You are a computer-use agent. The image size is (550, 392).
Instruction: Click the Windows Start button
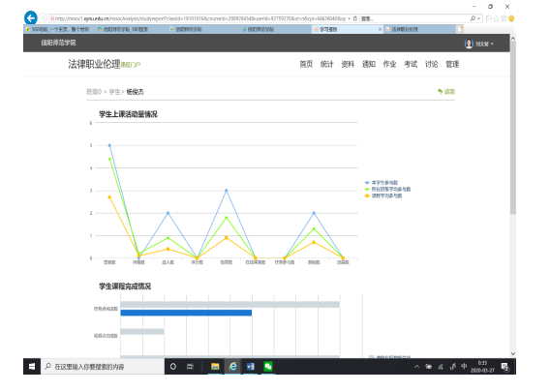point(32,367)
